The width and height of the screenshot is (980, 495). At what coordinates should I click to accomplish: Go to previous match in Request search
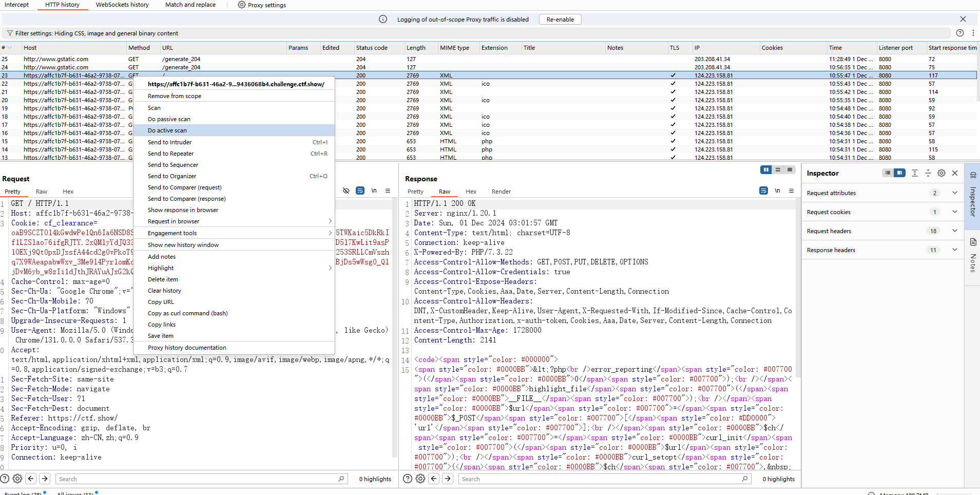point(31,479)
